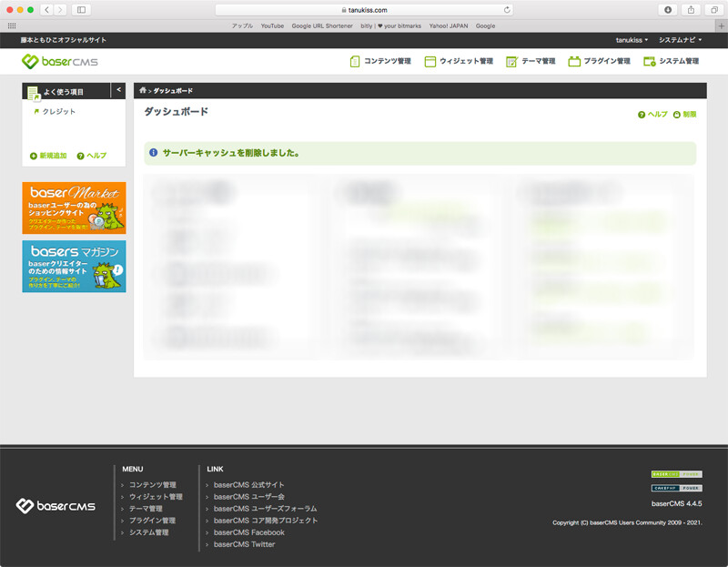
Task: Open Google URL Shortener bookmark
Action: pyautogui.click(x=322, y=26)
